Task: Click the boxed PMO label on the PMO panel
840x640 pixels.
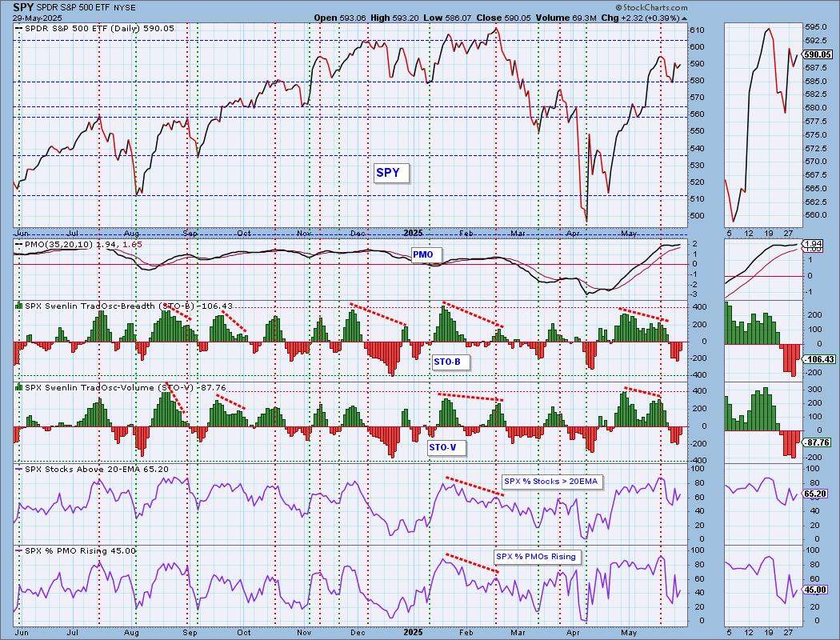Action: click(x=426, y=255)
